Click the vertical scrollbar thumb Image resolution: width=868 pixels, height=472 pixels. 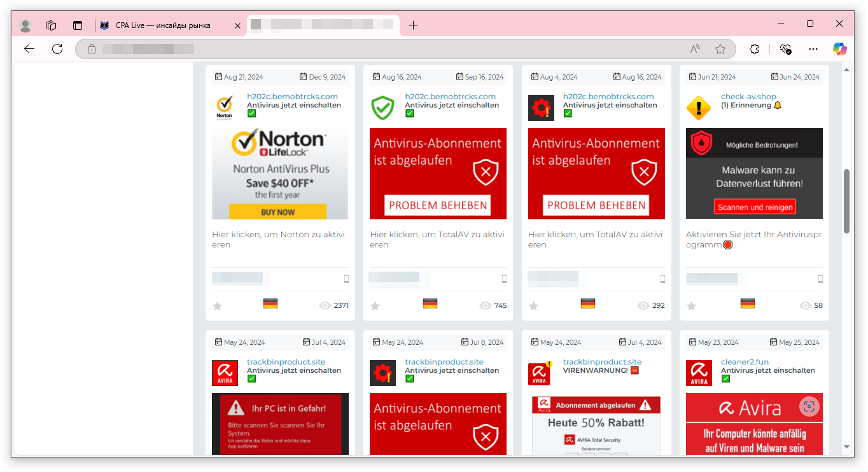846,202
